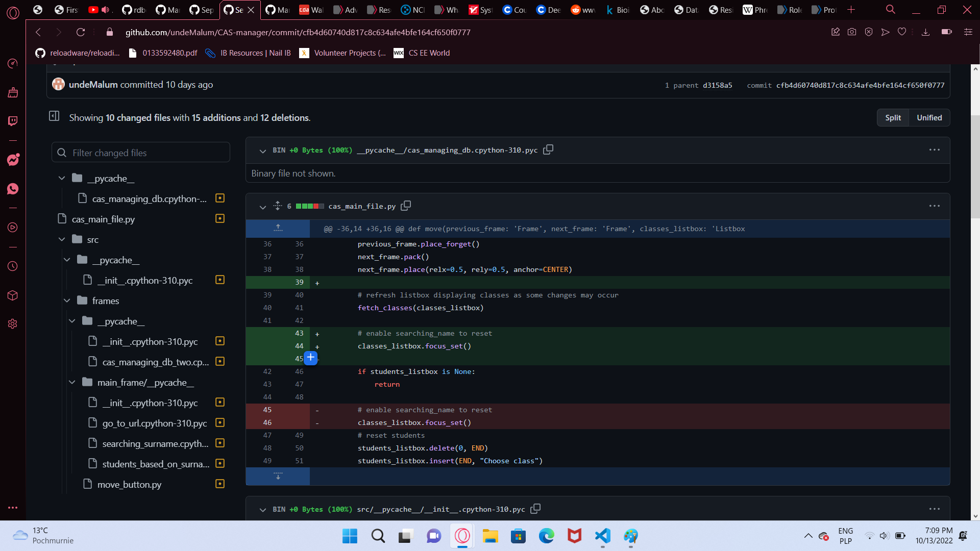Open reloadware/reloadi bookmark
Screen dimensions: 980x551
coord(78,53)
